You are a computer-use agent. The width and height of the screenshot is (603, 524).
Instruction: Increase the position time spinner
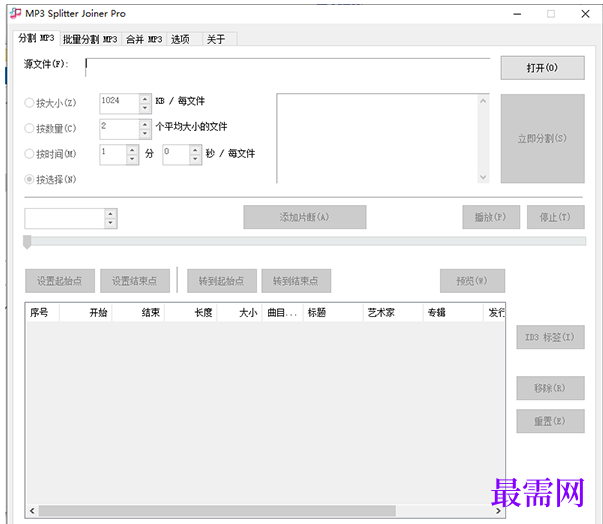tap(111, 214)
